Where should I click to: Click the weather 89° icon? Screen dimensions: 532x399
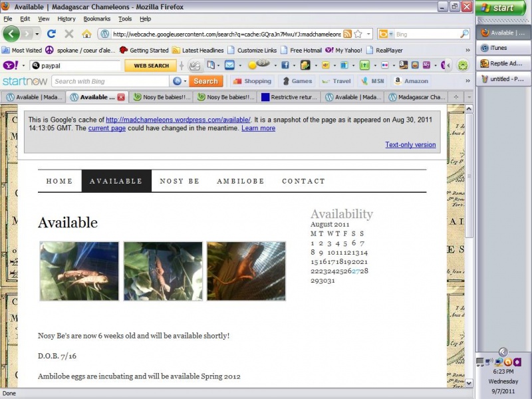tap(259, 64)
